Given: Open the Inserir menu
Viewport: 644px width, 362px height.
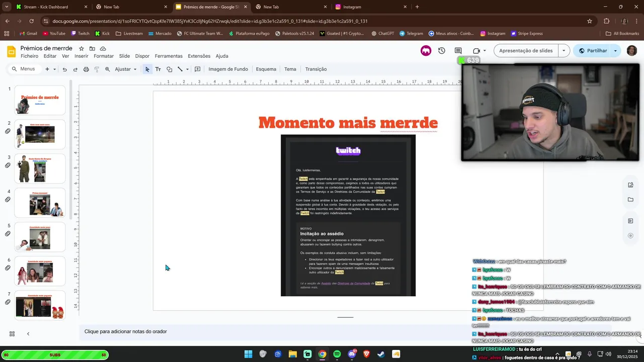Looking at the screenshot, I should tap(82, 56).
